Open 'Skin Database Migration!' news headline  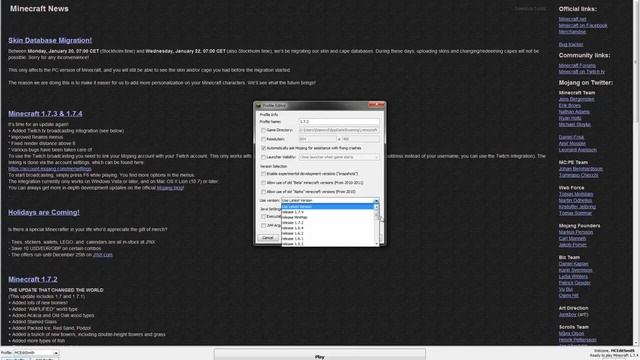(x=50, y=40)
